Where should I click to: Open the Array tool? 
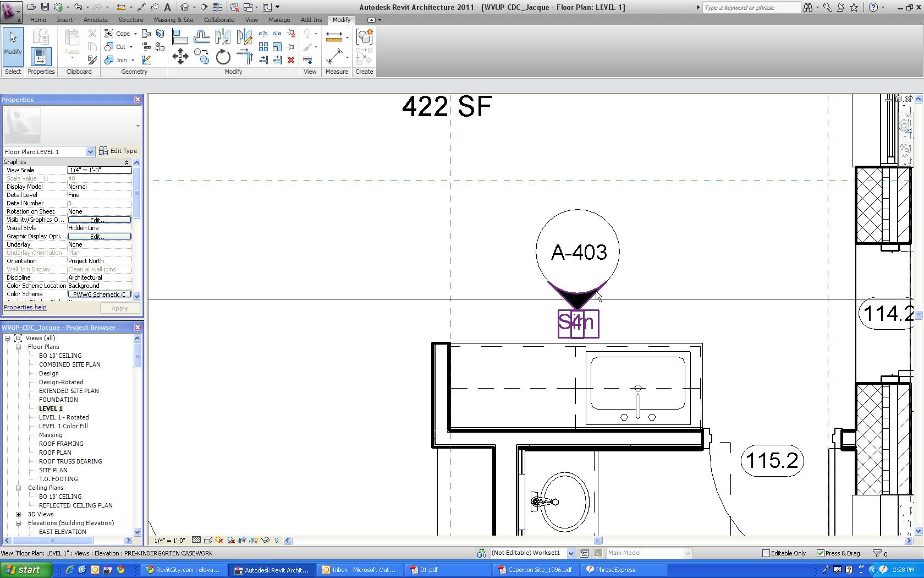point(263,47)
